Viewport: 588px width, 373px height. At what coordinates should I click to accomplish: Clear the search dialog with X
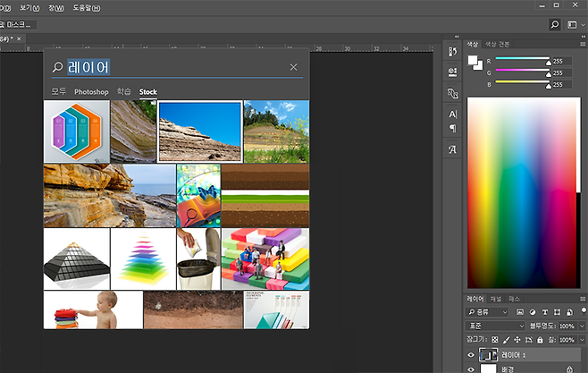click(x=293, y=67)
